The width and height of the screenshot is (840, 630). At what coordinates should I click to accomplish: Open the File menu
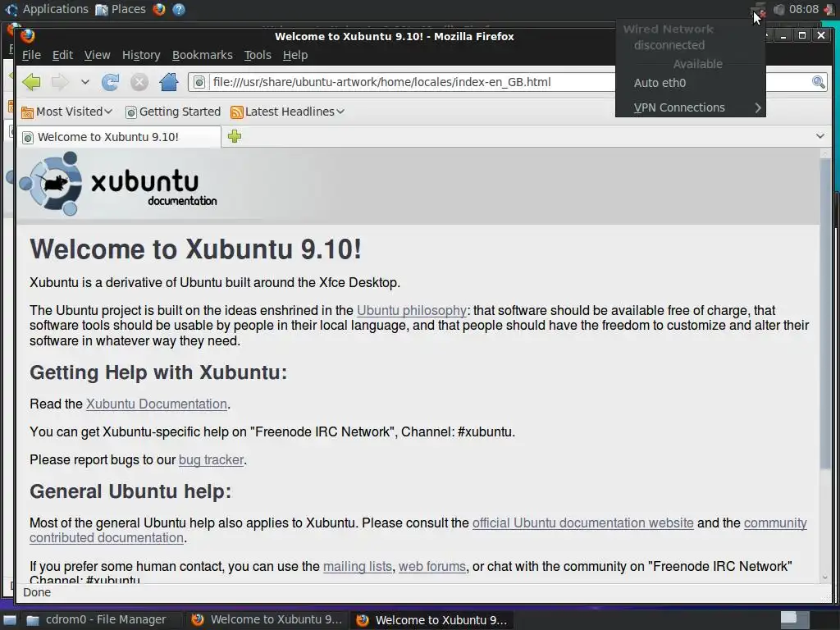pos(31,55)
